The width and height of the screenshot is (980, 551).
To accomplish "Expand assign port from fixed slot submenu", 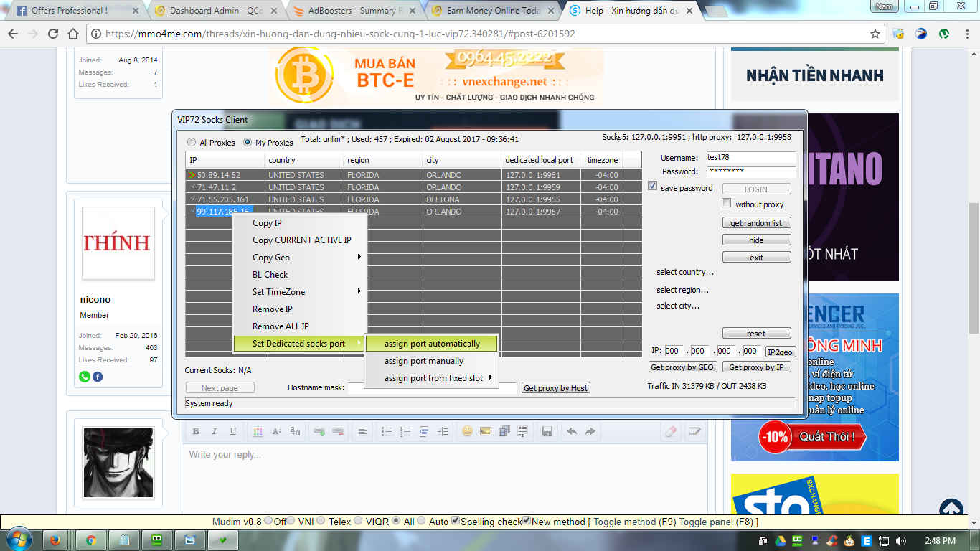I will tap(431, 378).
